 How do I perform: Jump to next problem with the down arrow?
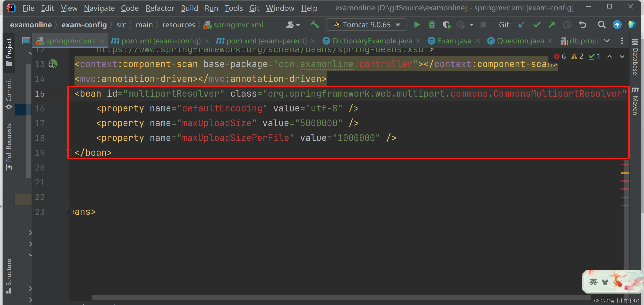[x=622, y=56]
